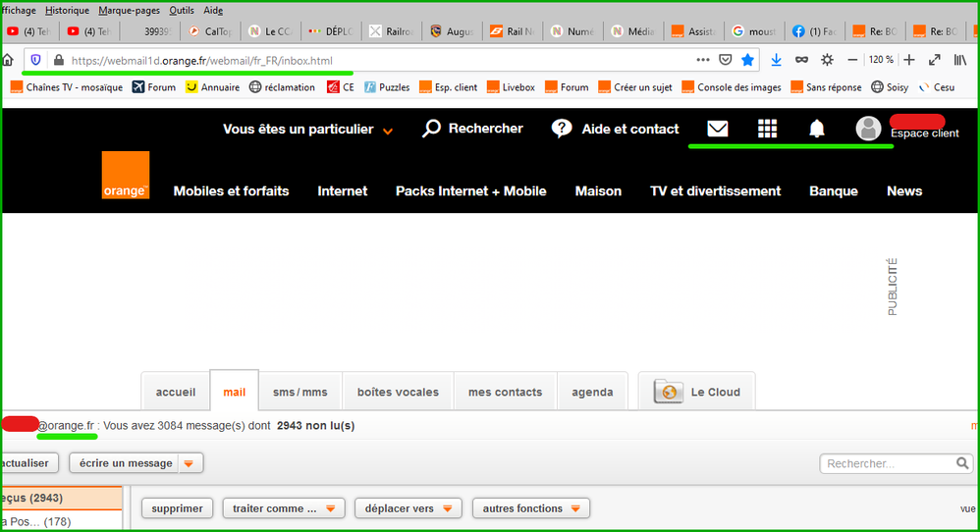Open Firefox downloads arrow icon
980x532 pixels.
point(776,60)
